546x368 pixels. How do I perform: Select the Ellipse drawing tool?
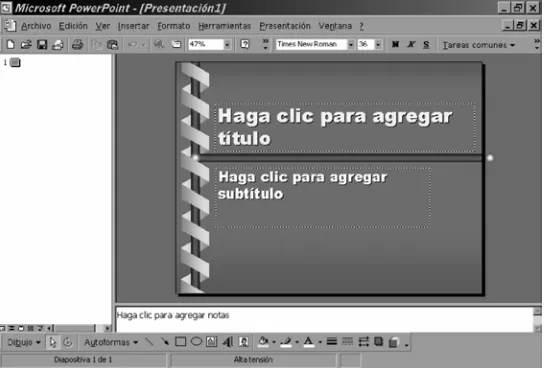(x=196, y=342)
